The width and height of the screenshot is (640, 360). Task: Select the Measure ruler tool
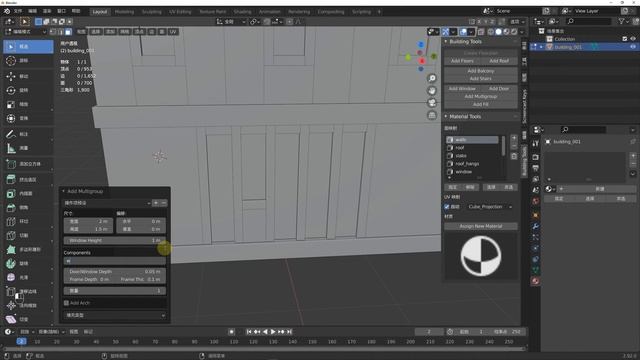(28, 148)
